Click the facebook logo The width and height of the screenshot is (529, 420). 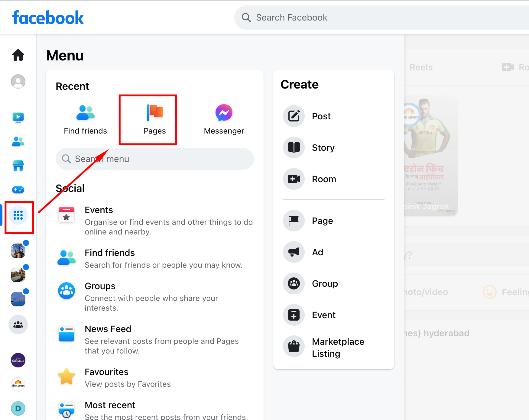click(x=48, y=18)
